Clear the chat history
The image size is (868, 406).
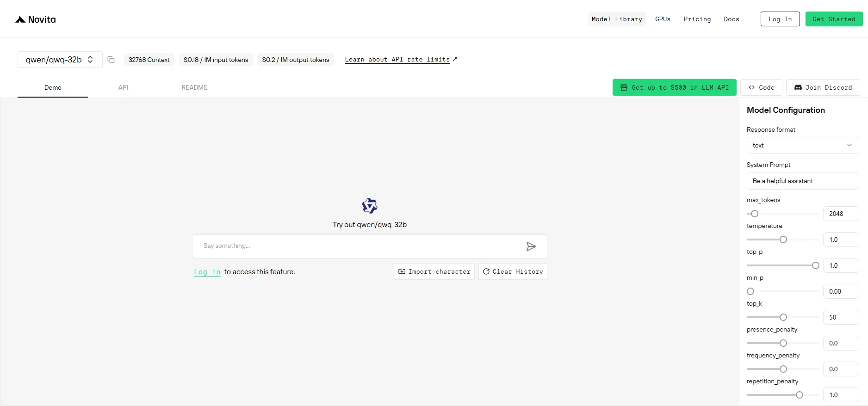pyautogui.click(x=513, y=271)
